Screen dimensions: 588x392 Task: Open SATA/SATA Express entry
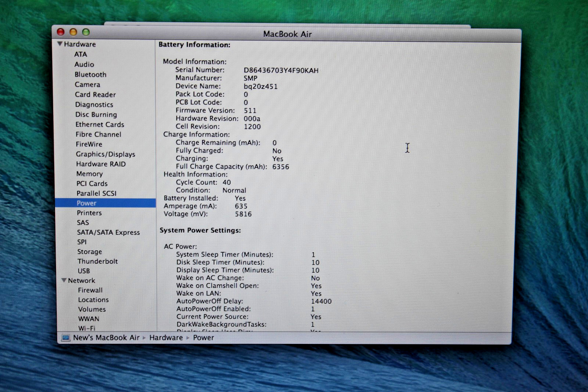[108, 232]
